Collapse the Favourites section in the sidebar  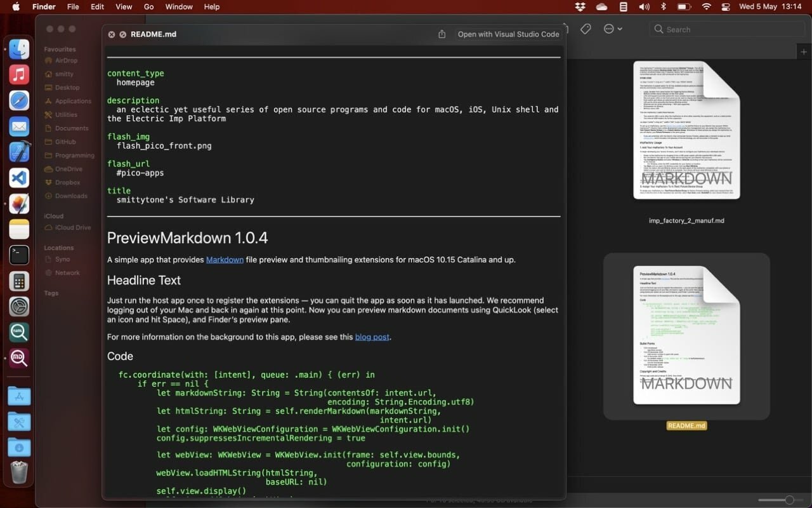(x=60, y=49)
